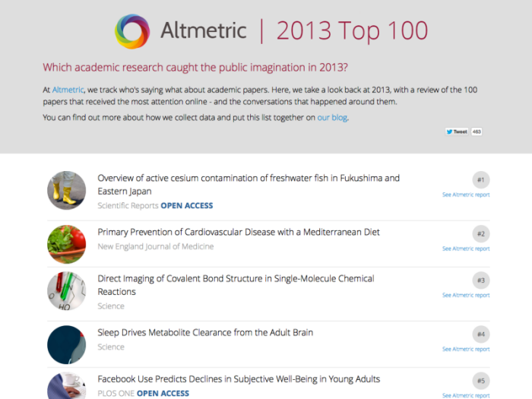This screenshot has width=532, height=399.
Task: Click the #2 rank badge
Action: [481, 234]
